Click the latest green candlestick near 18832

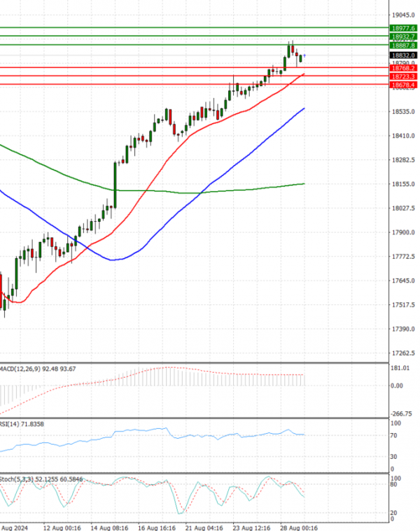[300, 59]
